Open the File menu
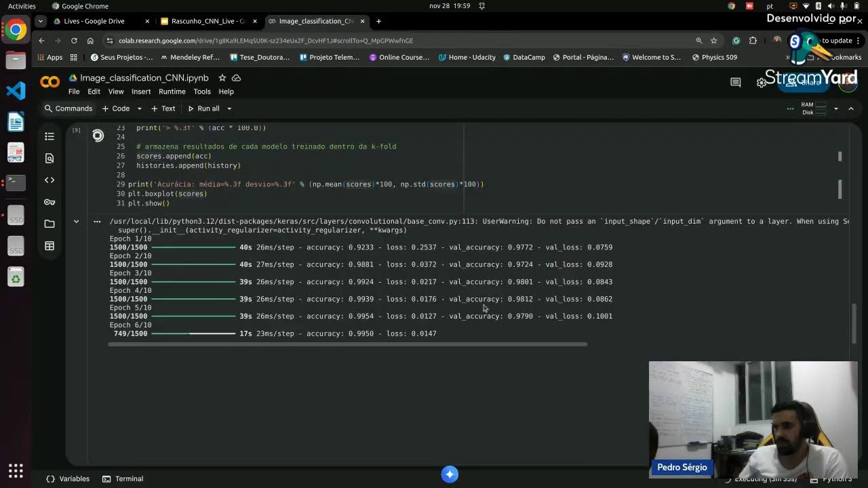The image size is (868, 488). (x=74, y=91)
